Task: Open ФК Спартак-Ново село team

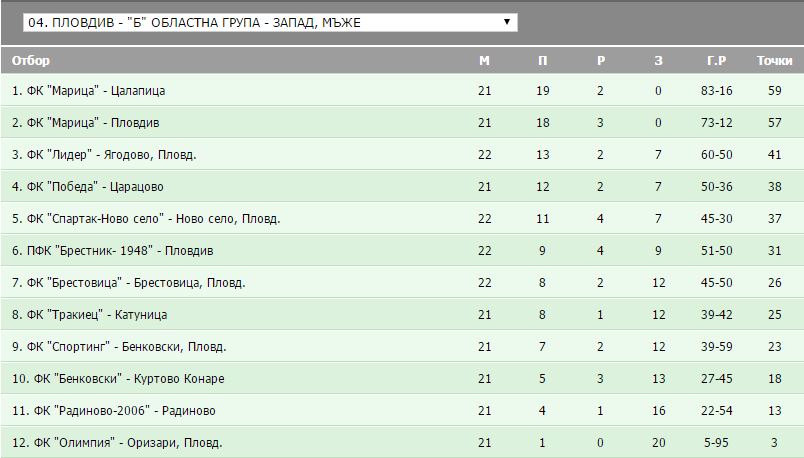Action: click(146, 219)
